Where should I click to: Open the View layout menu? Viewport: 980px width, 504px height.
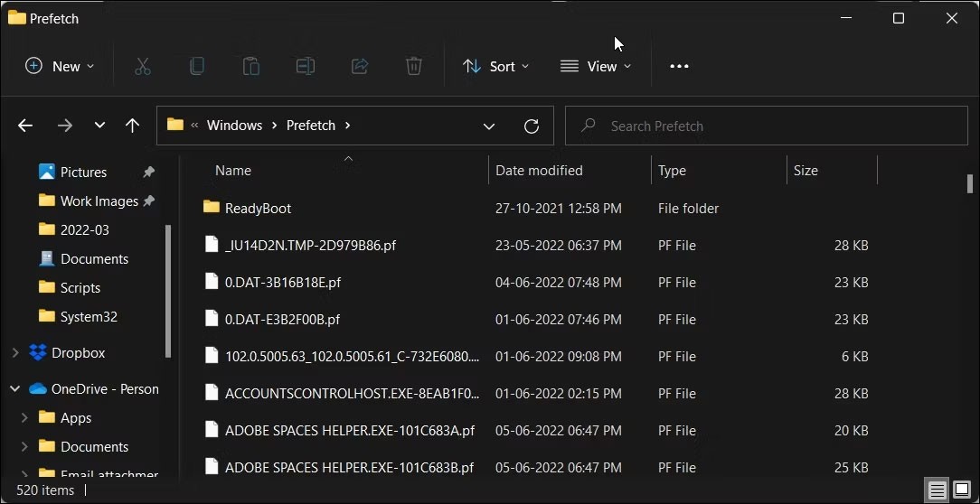596,66
